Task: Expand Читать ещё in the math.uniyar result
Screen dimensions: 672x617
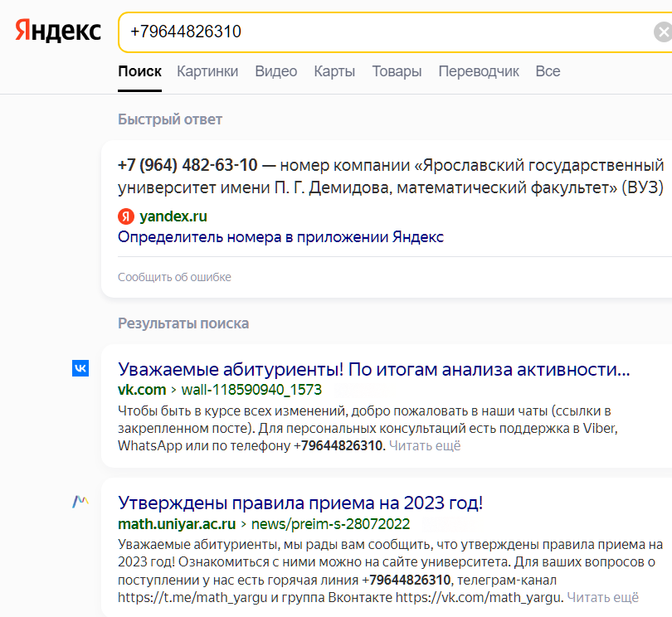Action: click(602, 597)
